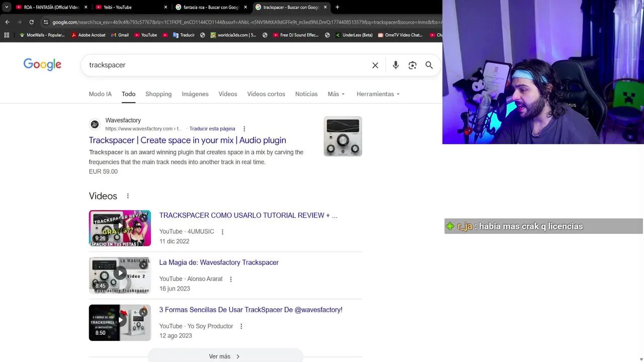Close the ROA - FANTASÍA tab
The image size is (644, 362).
click(86, 7)
